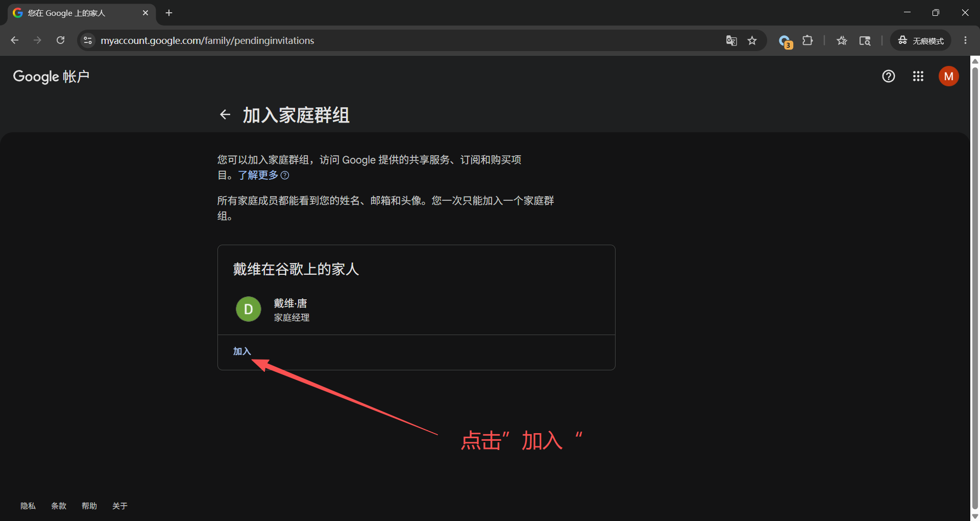Open the Google apps grid launcher

point(918,76)
